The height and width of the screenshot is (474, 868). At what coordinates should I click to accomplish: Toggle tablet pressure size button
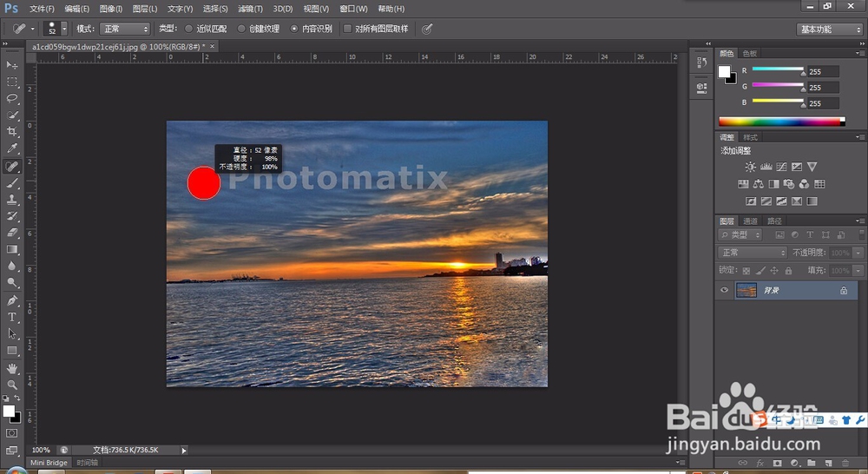pos(426,29)
